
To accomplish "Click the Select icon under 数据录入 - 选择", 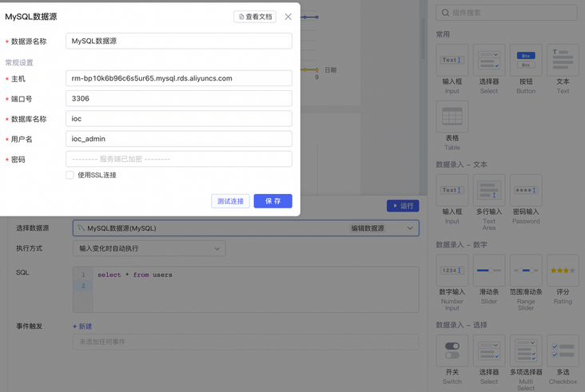I will [489, 350].
